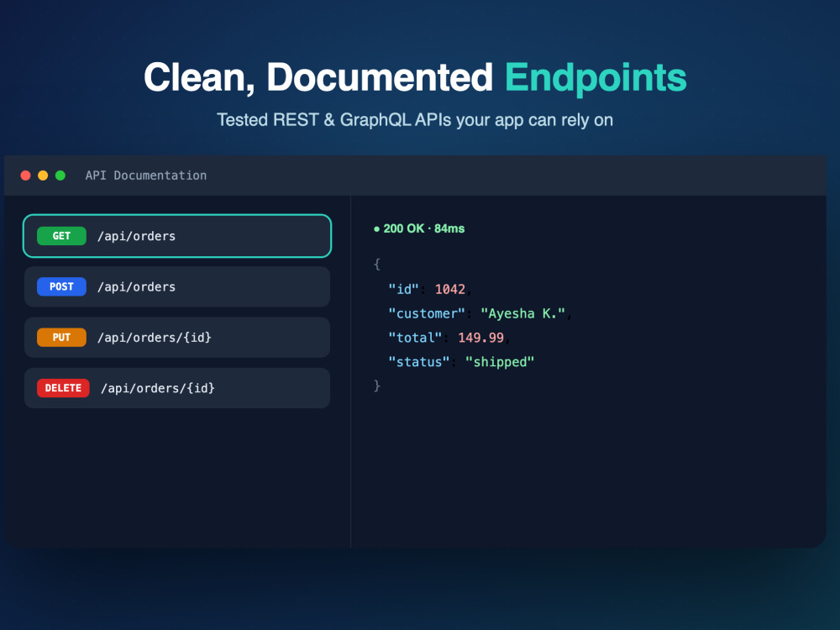Click the opening curly brace of JSON
Screen dimensions: 840x630
click(x=377, y=264)
